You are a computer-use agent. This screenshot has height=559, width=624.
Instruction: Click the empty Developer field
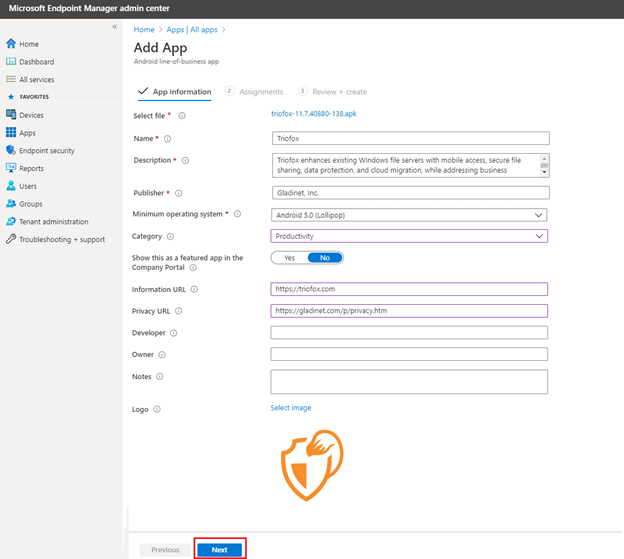tap(409, 333)
